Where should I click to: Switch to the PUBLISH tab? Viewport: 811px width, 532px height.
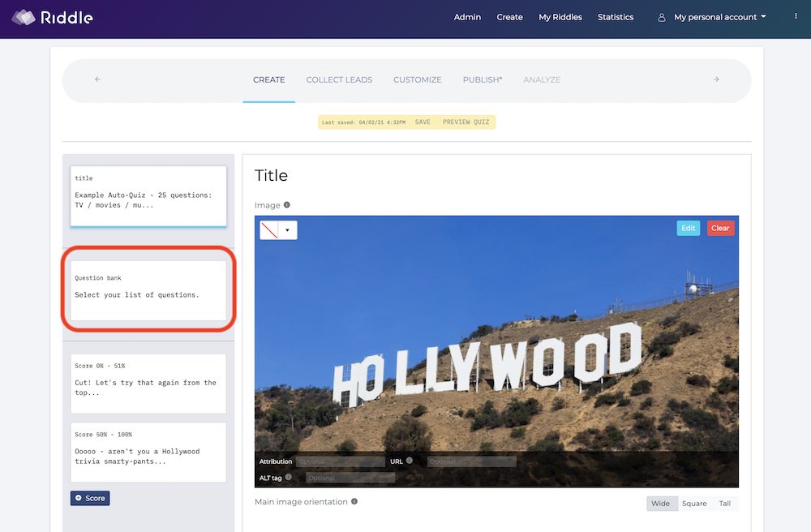[482, 79]
